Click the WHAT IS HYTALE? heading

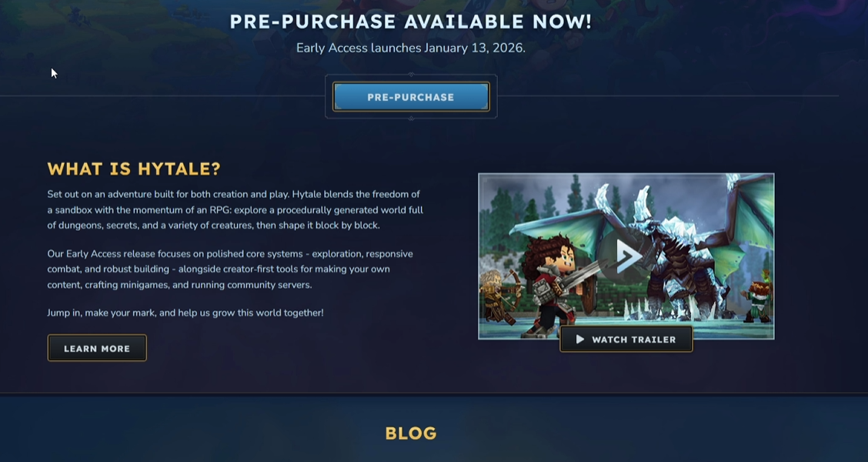pyautogui.click(x=134, y=169)
